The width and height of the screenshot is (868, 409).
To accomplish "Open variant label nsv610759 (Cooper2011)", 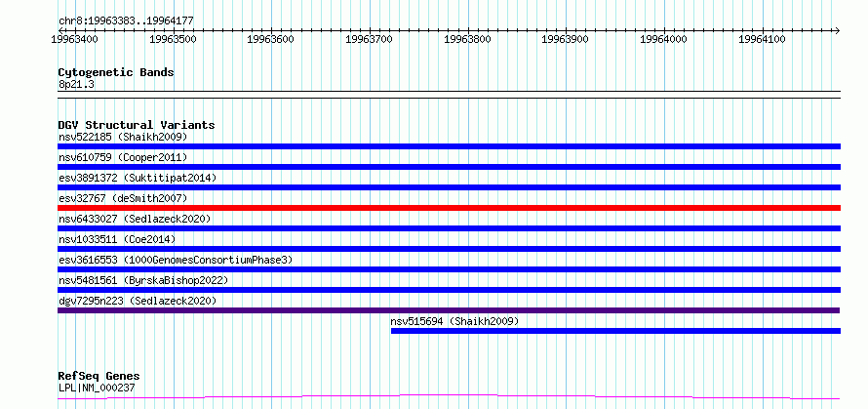I will (x=123, y=157).
